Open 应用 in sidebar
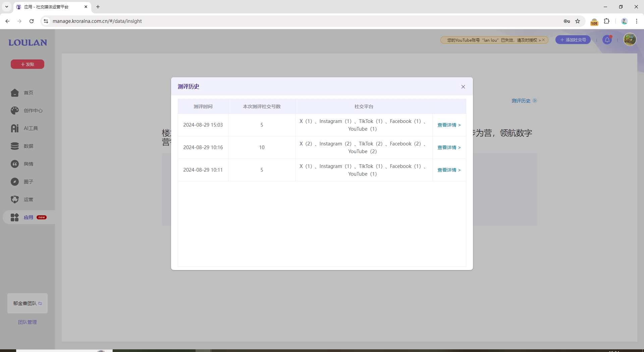Image resolution: width=644 pixels, height=352 pixels. (29, 217)
